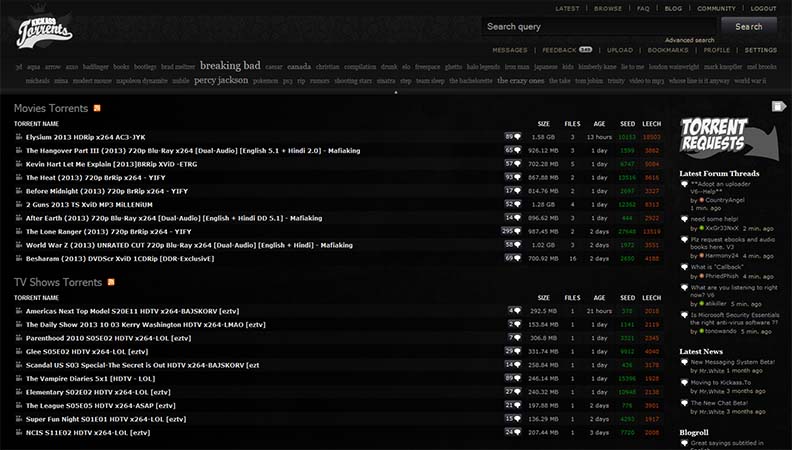Collapse the tag cloud with the small arrow
The width and height of the screenshot is (792, 450).
click(x=395, y=92)
